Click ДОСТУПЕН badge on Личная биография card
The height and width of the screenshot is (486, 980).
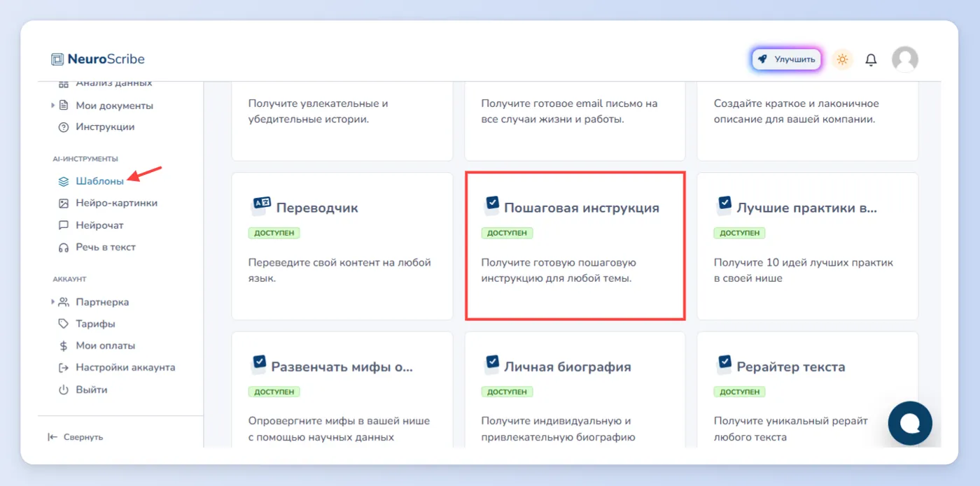pyautogui.click(x=507, y=392)
